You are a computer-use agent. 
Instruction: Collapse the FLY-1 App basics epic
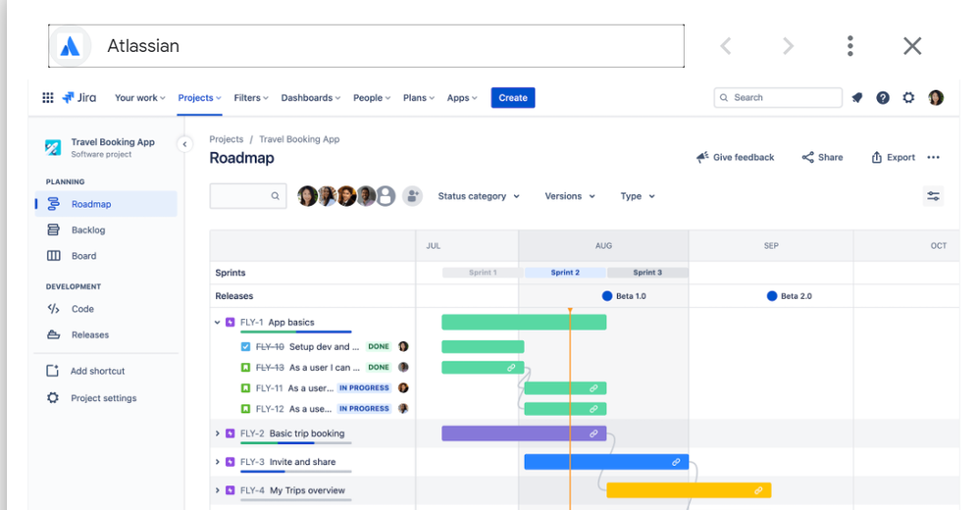click(217, 323)
